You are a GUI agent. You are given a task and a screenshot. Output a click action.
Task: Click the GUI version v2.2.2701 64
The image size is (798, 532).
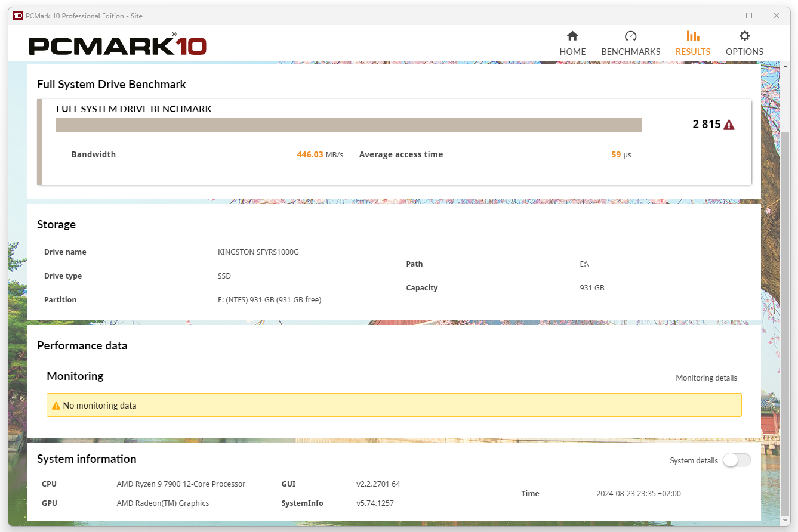pyautogui.click(x=378, y=484)
